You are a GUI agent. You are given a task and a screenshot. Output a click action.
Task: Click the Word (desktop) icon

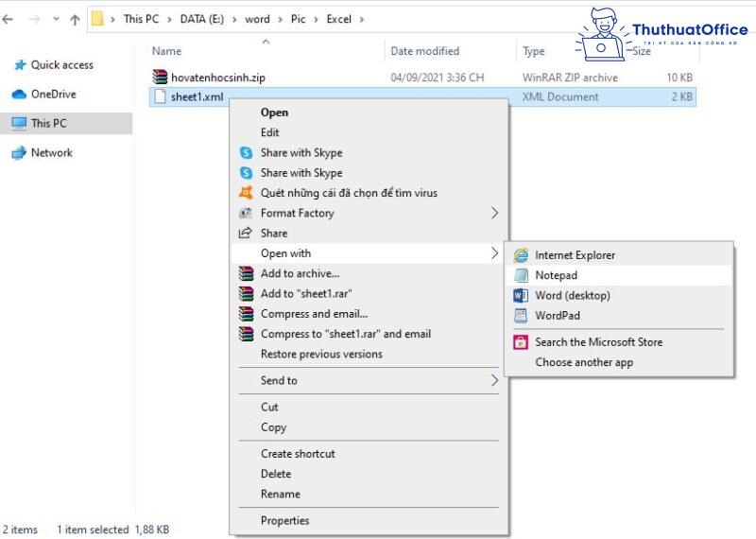pos(521,295)
